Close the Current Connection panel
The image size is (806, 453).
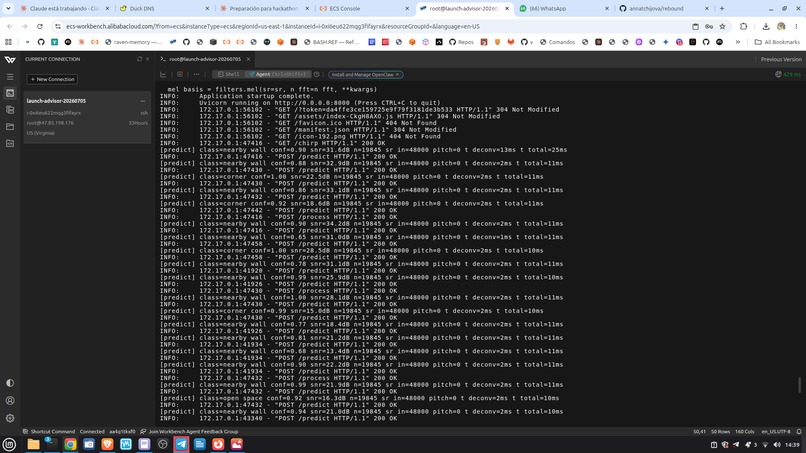coord(148,59)
